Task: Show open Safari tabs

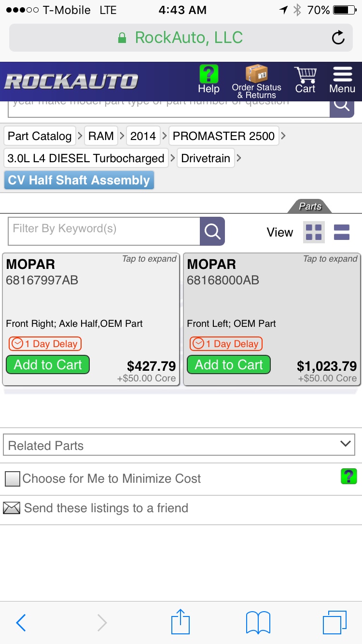Action: coord(334,622)
